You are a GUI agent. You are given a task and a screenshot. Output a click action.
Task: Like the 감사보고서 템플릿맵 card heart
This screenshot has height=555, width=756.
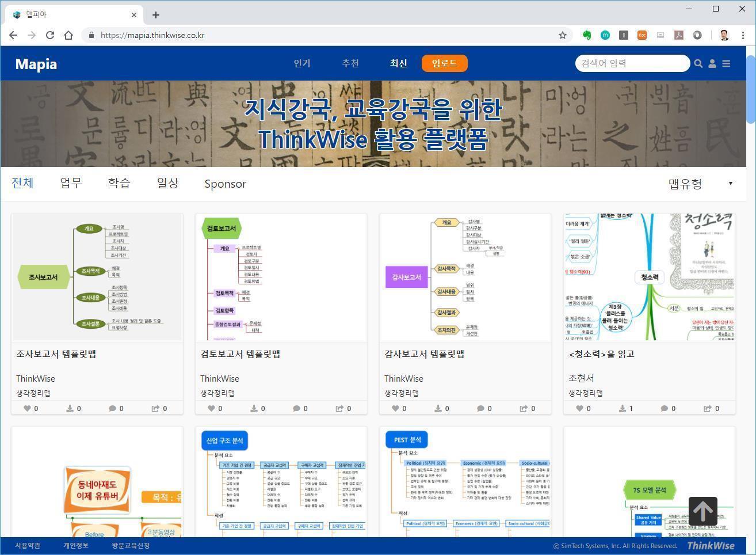395,408
